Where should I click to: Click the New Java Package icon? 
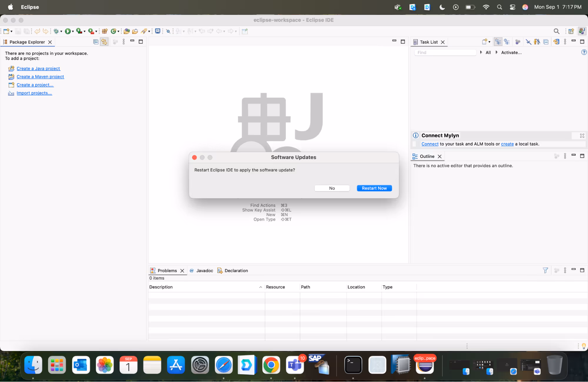[x=104, y=31]
